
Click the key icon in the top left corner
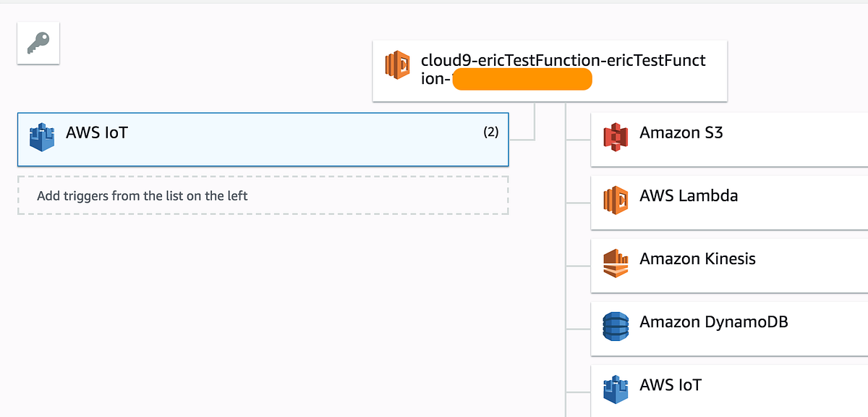coord(38,43)
